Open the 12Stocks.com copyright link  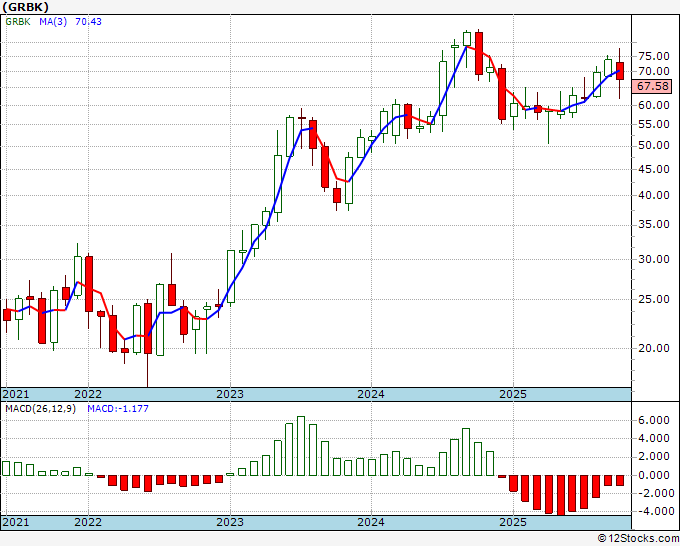pyautogui.click(x=638, y=539)
